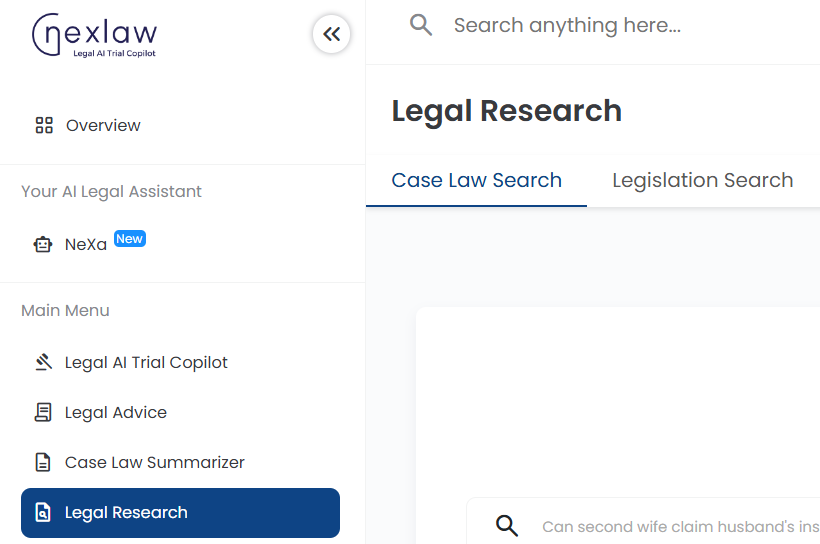Open the Case Law Summarizer

click(x=154, y=462)
